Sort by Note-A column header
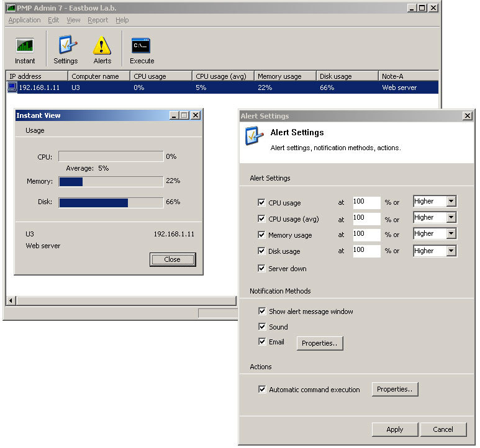The image size is (480, 448). [409, 76]
